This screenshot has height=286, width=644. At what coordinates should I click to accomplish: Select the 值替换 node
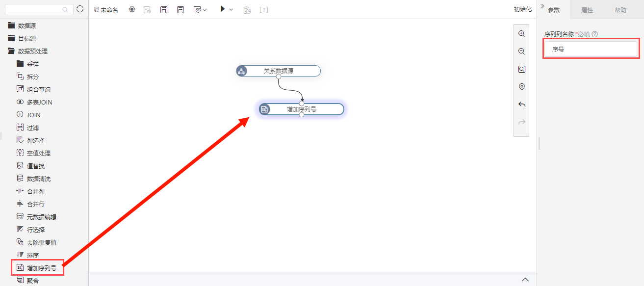pyautogui.click(x=30, y=166)
